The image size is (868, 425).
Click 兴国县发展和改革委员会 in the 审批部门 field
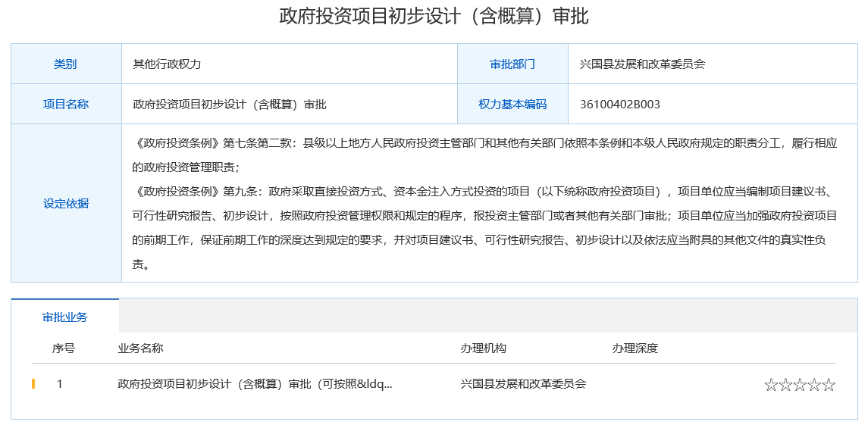(642, 64)
